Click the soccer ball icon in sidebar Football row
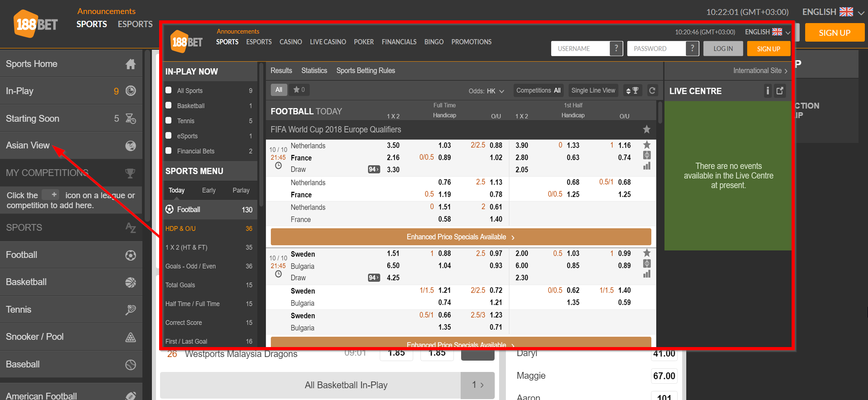This screenshot has height=400, width=868. (x=131, y=255)
